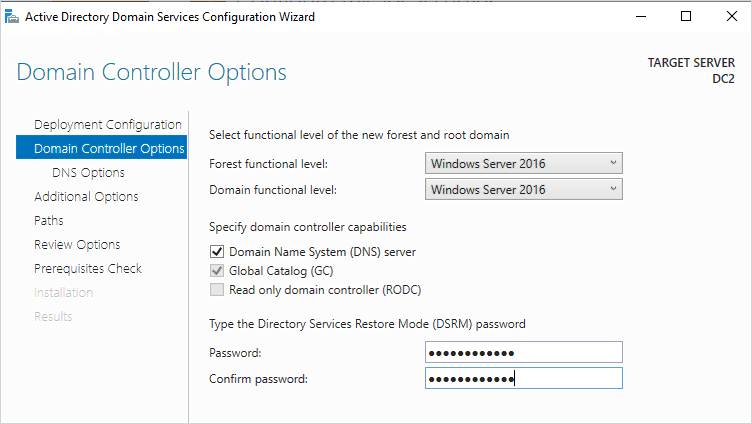Focus the DSRM Password field
752x424 pixels.
pos(524,352)
